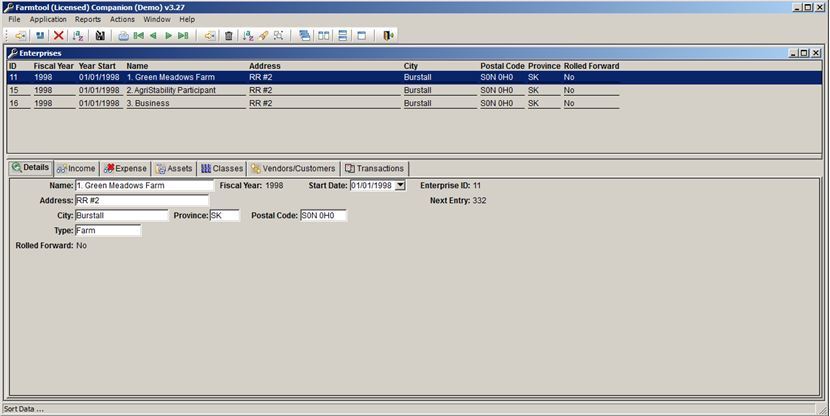This screenshot has height=416, width=830.
Task: Click the City input field
Action: coord(121,216)
